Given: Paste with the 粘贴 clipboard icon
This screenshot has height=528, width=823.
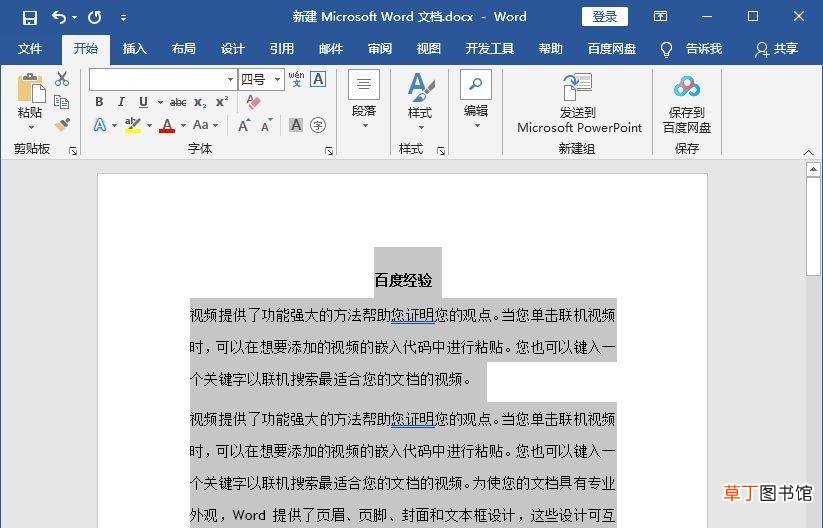Looking at the screenshot, I should [x=30, y=88].
